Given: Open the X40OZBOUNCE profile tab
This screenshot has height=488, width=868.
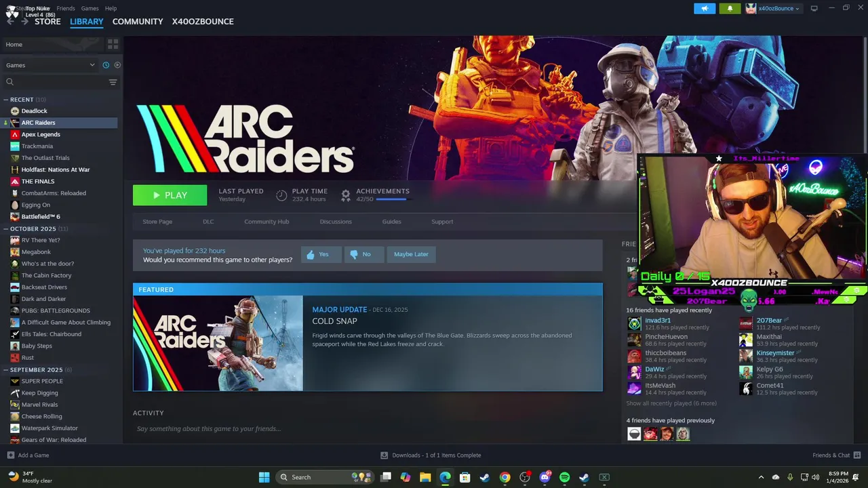Looking at the screenshot, I should coord(203,22).
